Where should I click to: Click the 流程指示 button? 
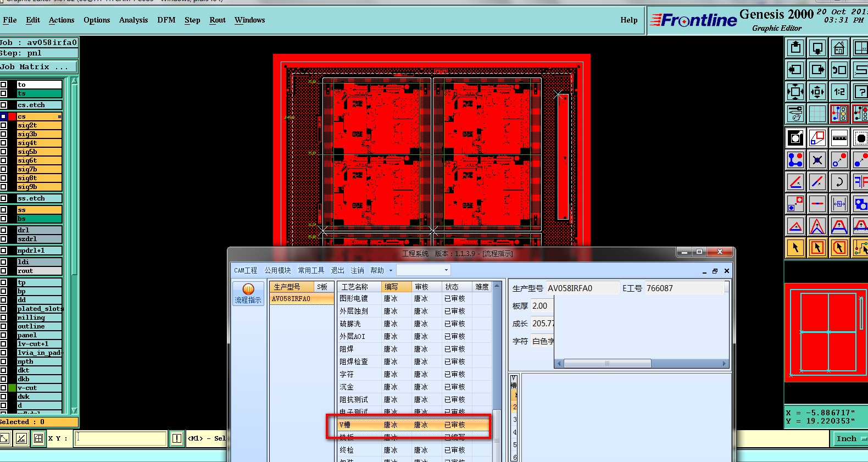tap(248, 293)
